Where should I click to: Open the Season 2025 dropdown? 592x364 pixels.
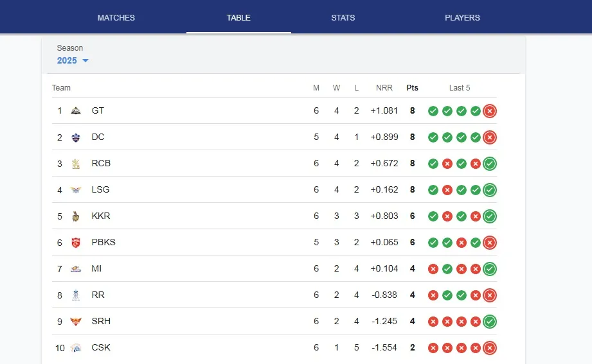coord(72,60)
